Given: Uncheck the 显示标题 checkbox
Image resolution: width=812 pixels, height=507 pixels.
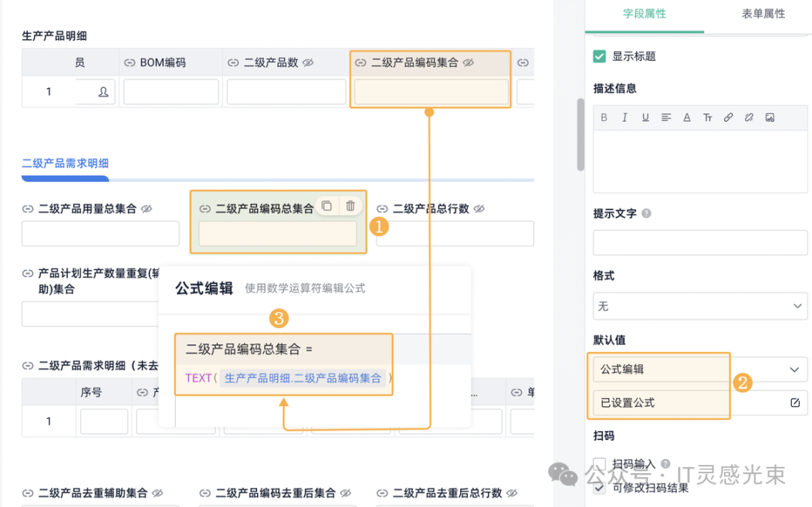Looking at the screenshot, I should click(x=599, y=56).
